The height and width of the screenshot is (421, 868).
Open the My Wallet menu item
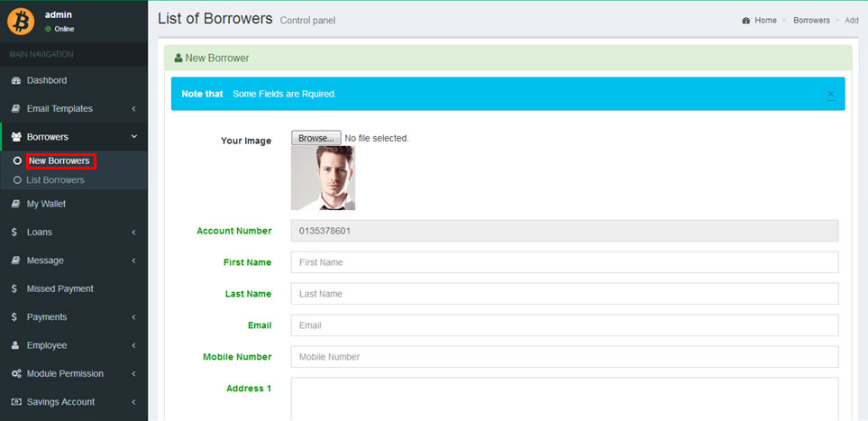[x=46, y=204]
